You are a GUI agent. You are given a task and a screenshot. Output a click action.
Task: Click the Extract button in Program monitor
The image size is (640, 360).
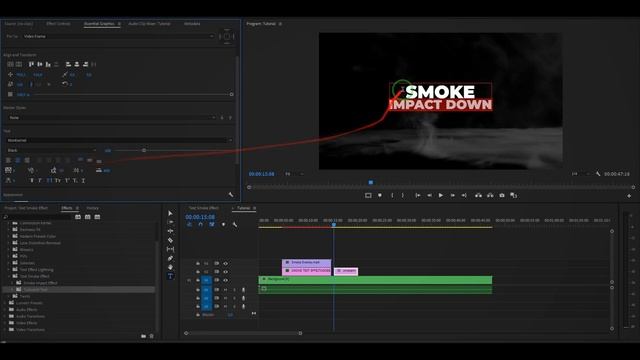(490, 196)
